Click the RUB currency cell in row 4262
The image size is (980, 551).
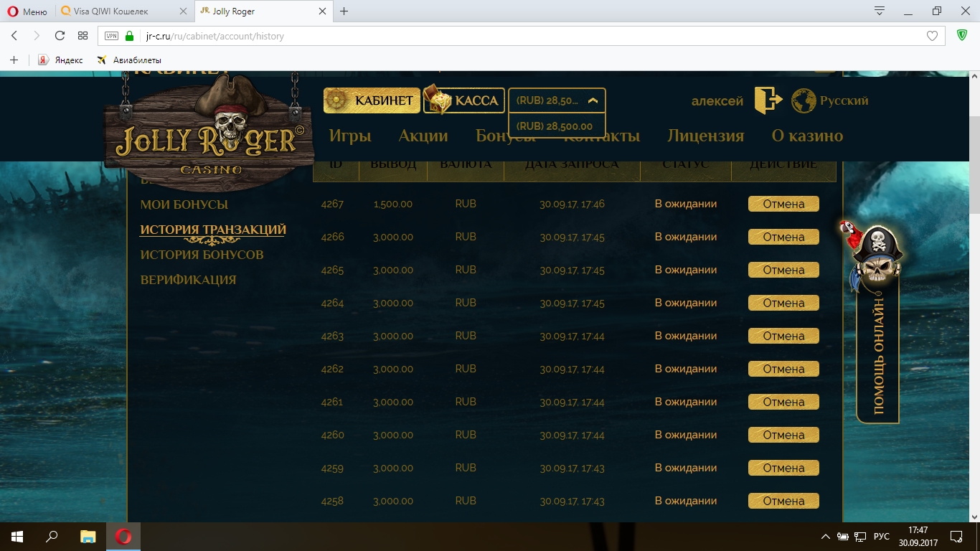point(466,369)
